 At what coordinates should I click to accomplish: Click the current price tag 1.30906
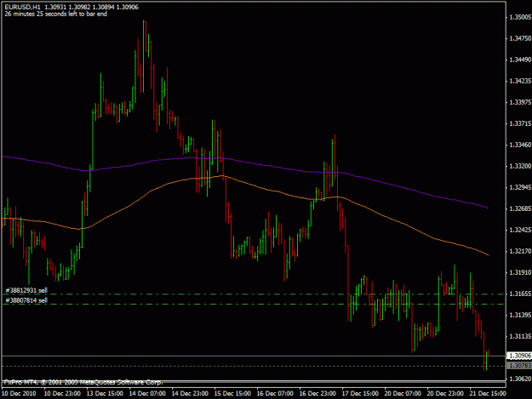519,356
